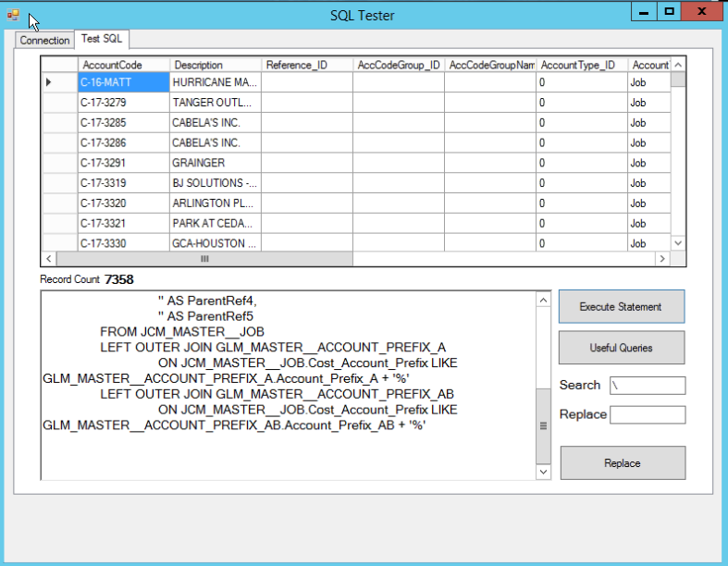Click the GCA-HOUSTON description cell
The image size is (728, 566).
[216, 243]
